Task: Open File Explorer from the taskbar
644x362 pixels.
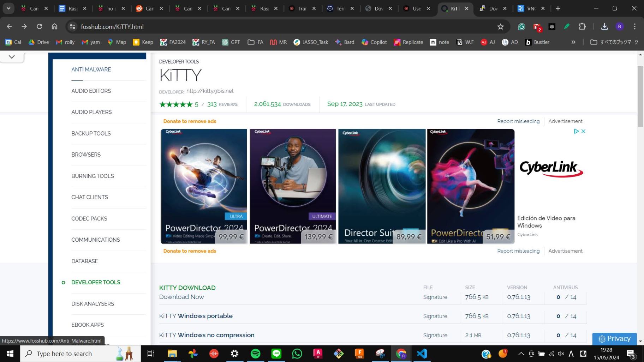Action: 172,354
